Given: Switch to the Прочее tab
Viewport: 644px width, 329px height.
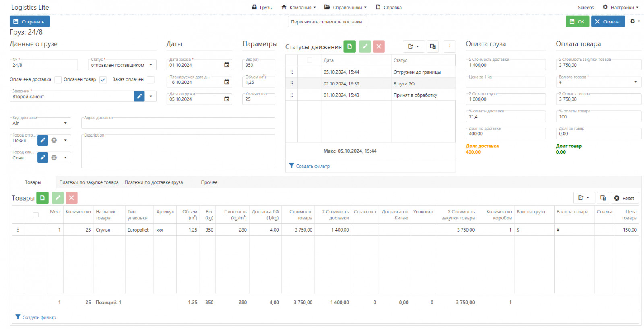Looking at the screenshot, I should (x=209, y=182).
